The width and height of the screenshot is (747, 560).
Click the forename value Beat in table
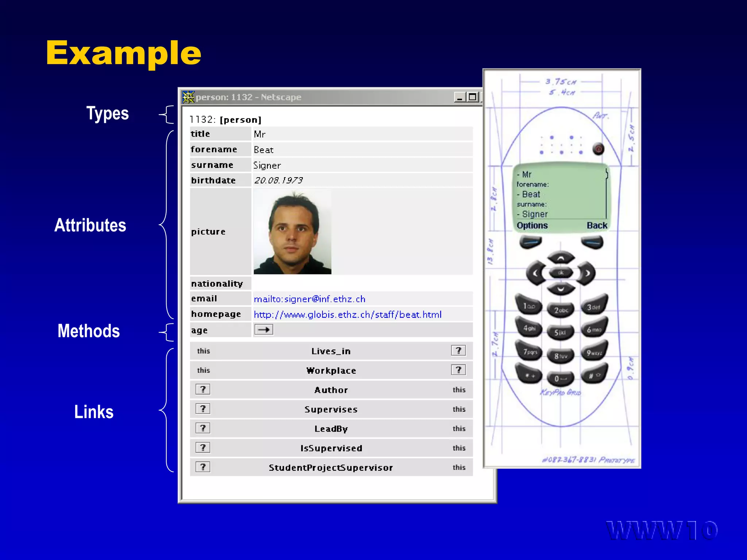[263, 150]
